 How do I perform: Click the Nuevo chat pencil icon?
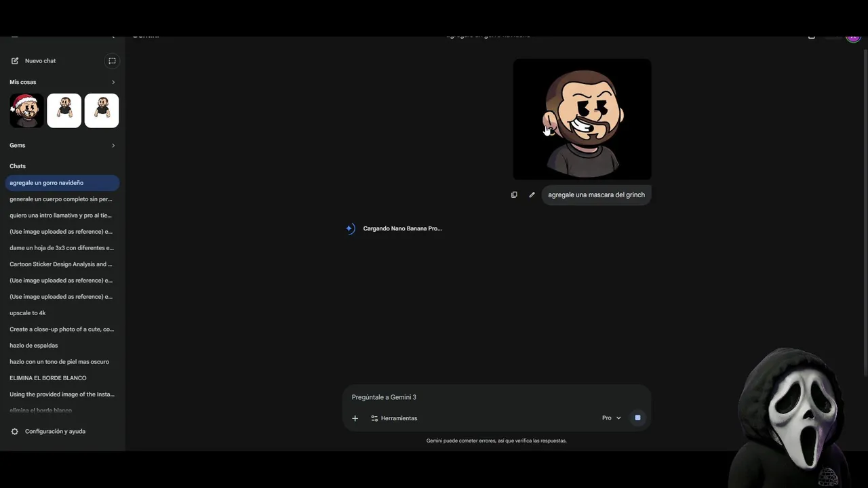pos(15,61)
